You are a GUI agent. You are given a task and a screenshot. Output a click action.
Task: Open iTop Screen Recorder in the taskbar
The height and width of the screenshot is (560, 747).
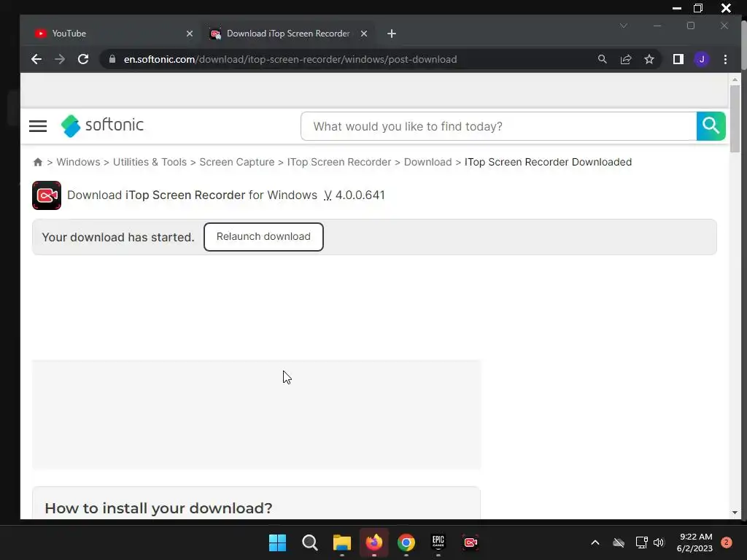tap(471, 542)
